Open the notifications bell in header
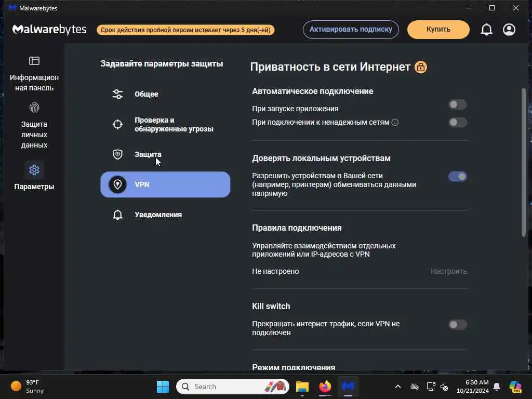Screen dimensions: 532x399 pos(486,30)
